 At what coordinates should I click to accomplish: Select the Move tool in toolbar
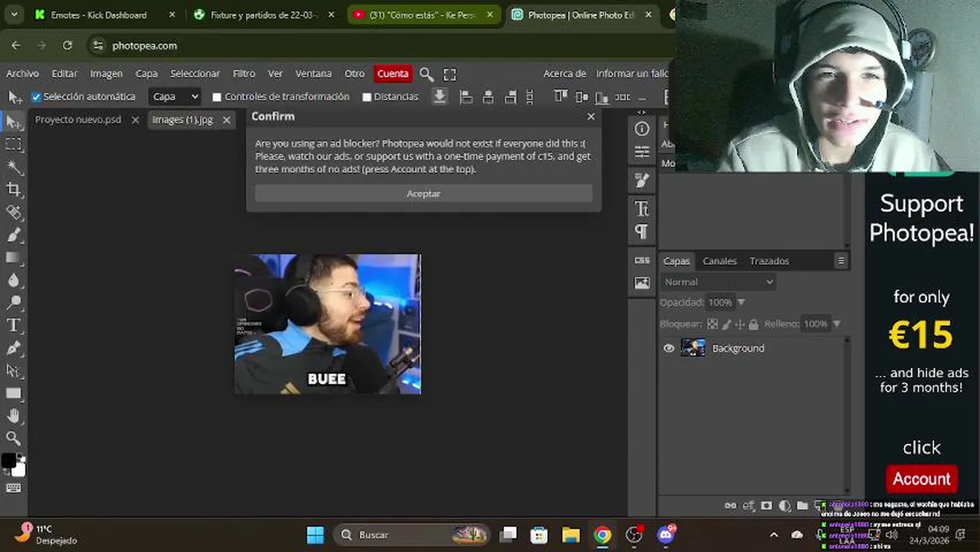[14, 122]
